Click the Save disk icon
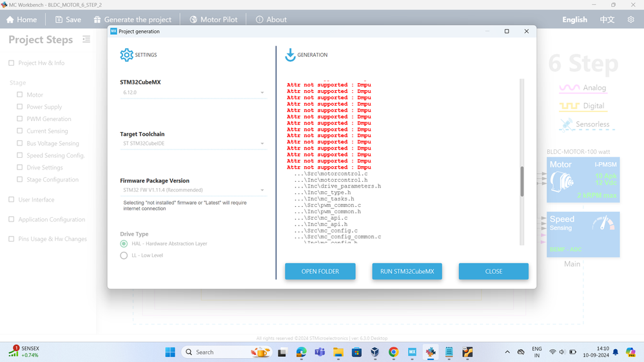Screen dimensions: 644x362 pos(59,20)
